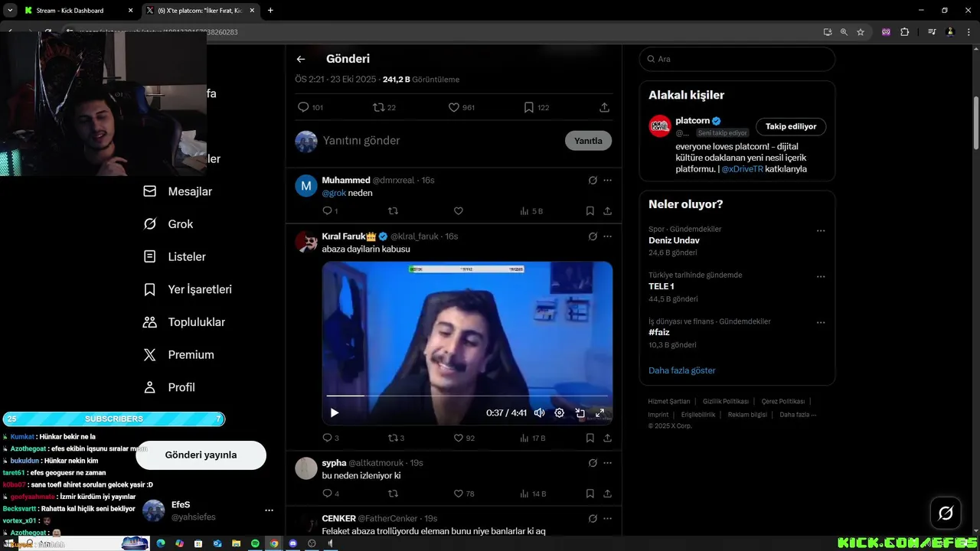This screenshot has width=980, height=551.
Task: Play the video in Kıral Faruk's reply
Action: [335, 412]
